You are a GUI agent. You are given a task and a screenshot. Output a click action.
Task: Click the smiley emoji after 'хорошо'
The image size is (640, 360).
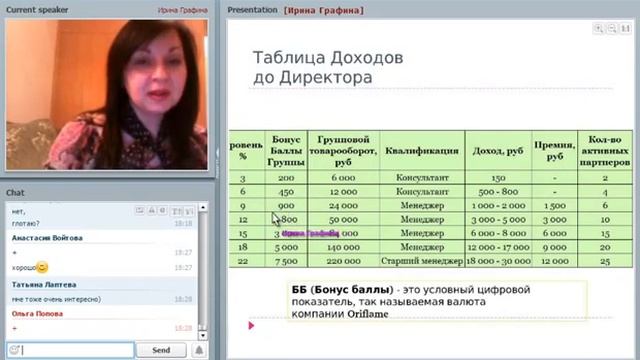click(42, 267)
